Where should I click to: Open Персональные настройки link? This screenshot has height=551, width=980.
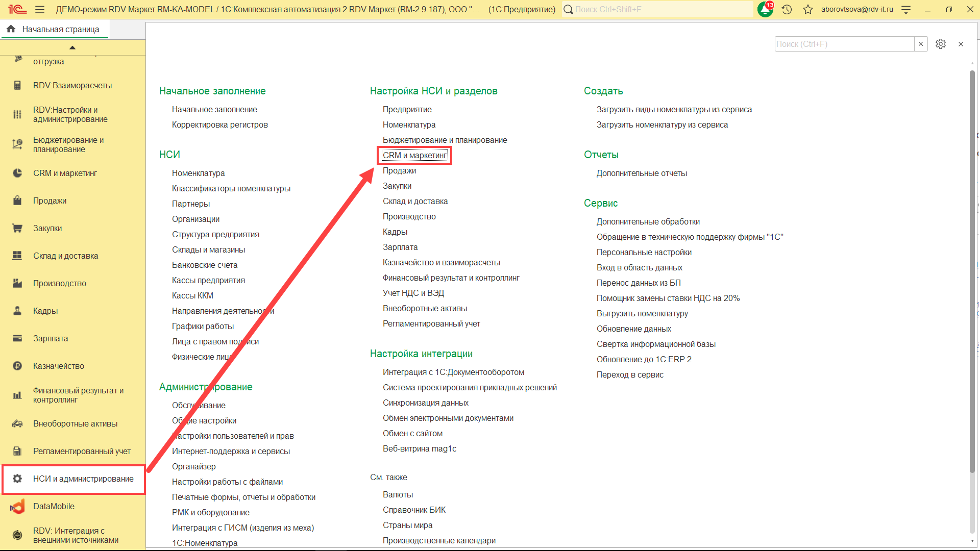pos(644,252)
